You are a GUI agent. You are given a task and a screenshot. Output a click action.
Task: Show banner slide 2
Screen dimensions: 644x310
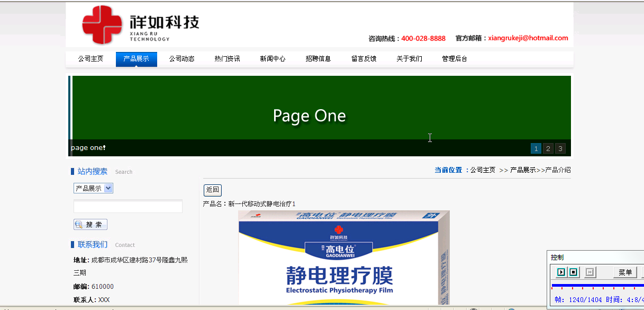[548, 148]
